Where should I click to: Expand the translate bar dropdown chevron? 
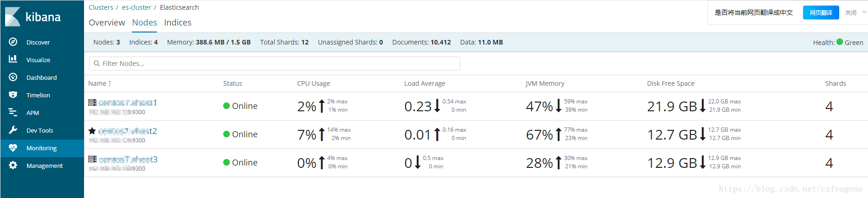[864, 13]
